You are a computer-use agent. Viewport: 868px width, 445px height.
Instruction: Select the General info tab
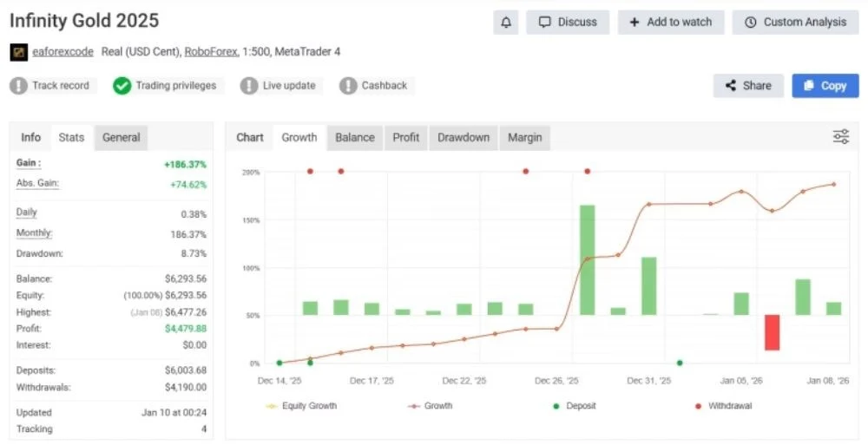(x=122, y=138)
